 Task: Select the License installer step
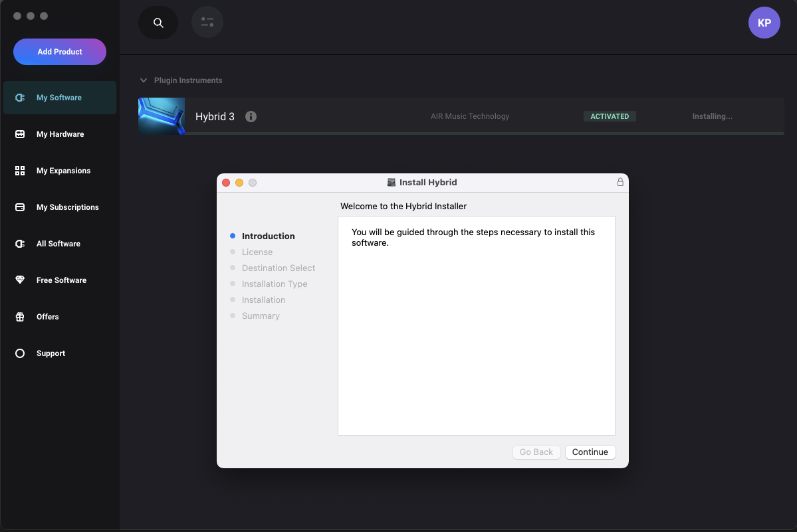tap(257, 252)
